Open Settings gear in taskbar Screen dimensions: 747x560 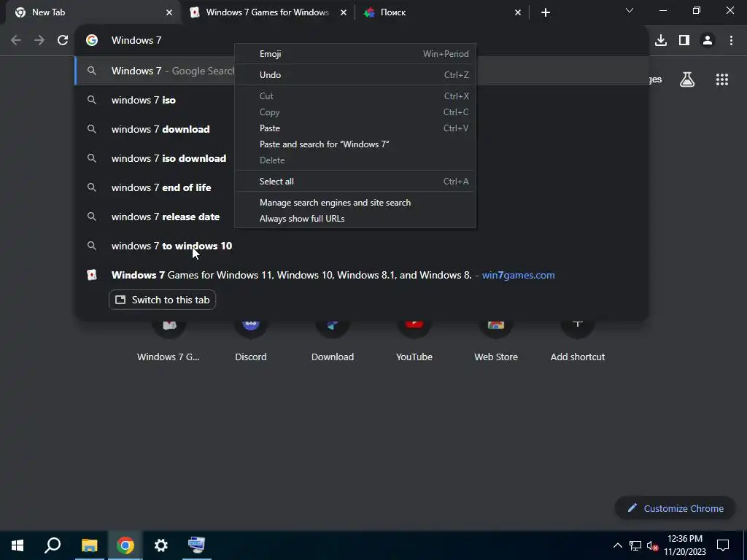[x=161, y=545]
